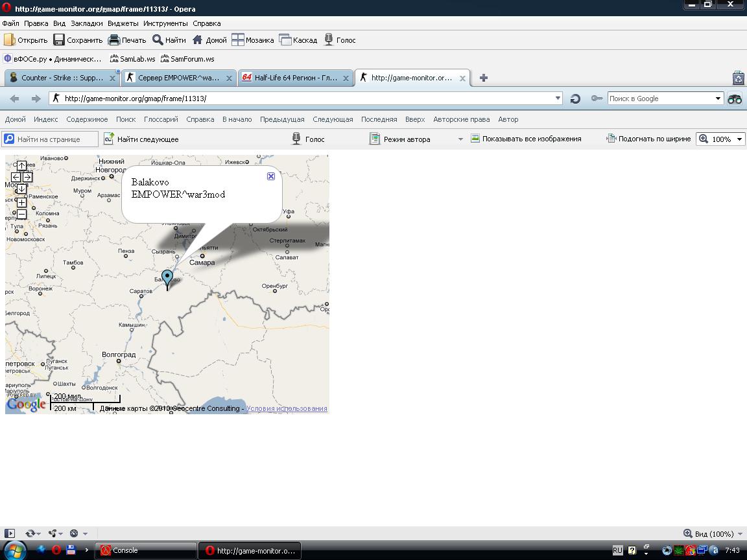This screenshot has width=747, height=560.
Task: Click the new tab plus icon
Action: (483, 78)
